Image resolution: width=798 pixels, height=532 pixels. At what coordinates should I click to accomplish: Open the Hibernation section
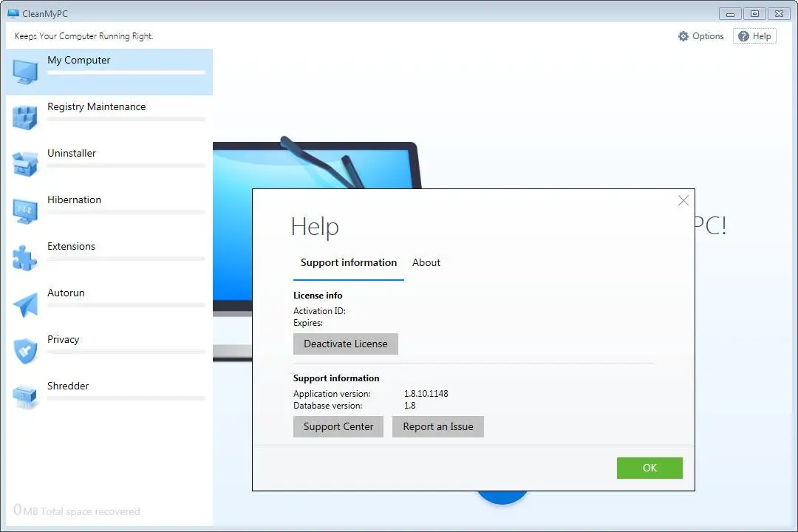(x=109, y=211)
